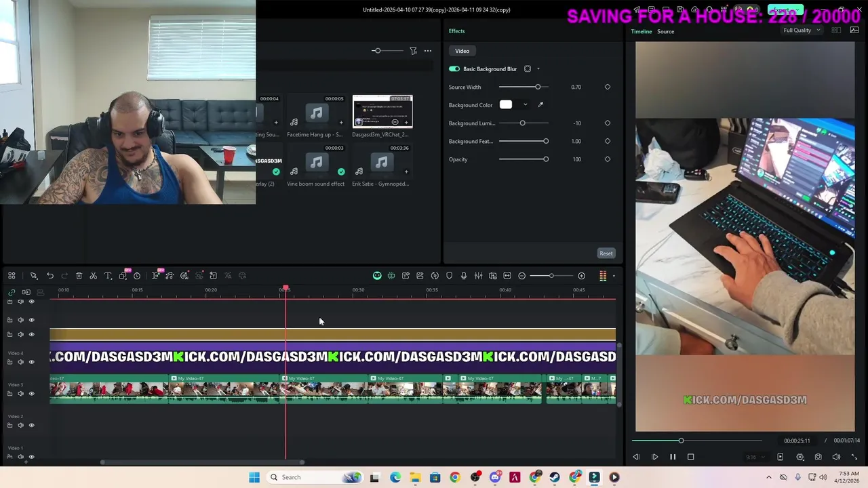
Task: Step back one frame in preview
Action: tap(636, 457)
